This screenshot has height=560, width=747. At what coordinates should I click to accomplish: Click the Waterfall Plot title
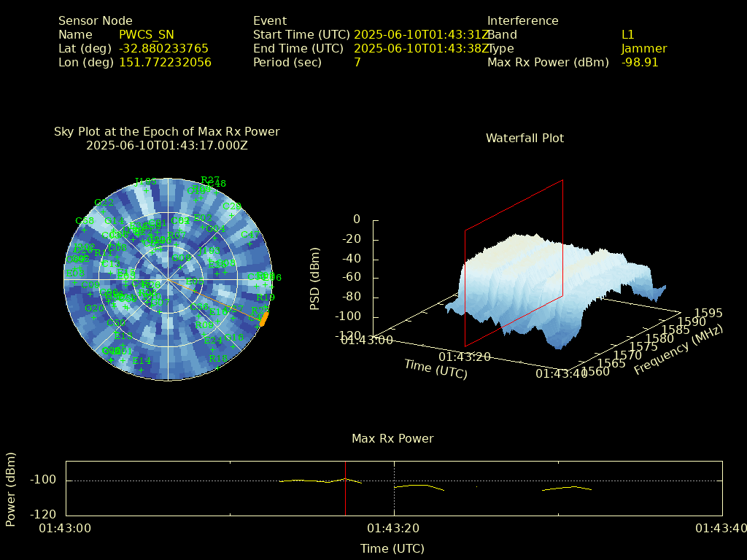(525, 138)
